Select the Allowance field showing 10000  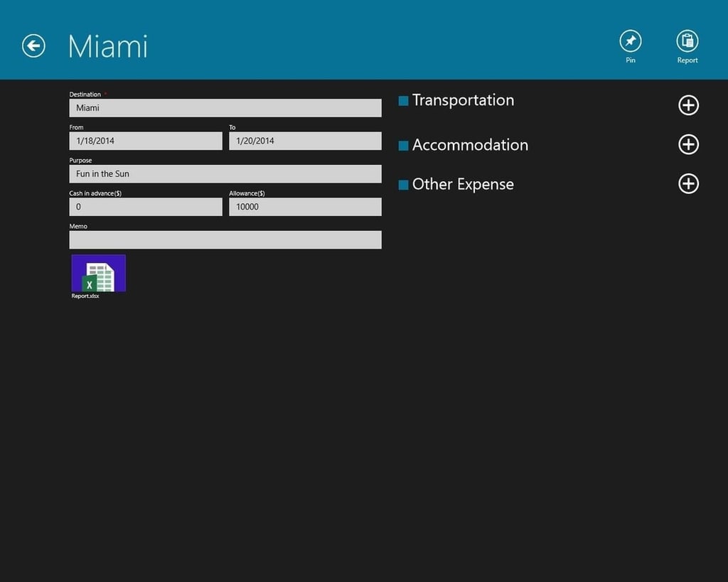305,207
